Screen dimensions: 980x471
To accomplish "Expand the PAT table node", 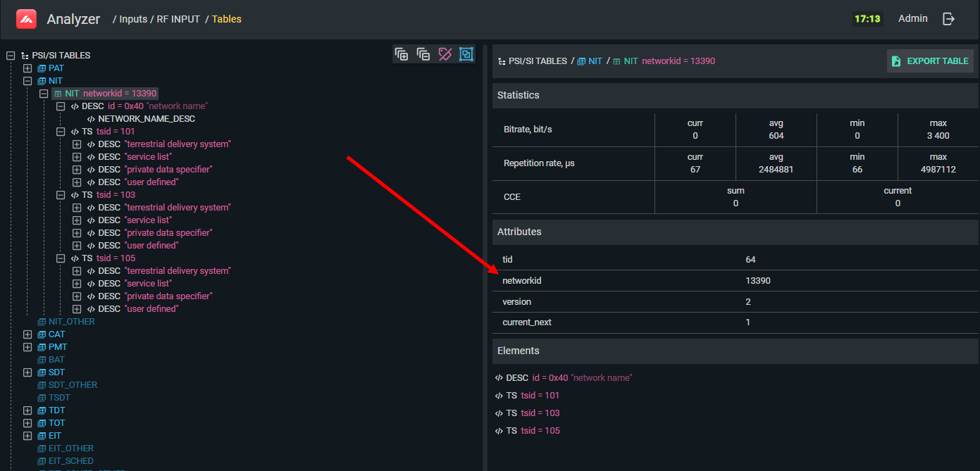I will [x=27, y=68].
